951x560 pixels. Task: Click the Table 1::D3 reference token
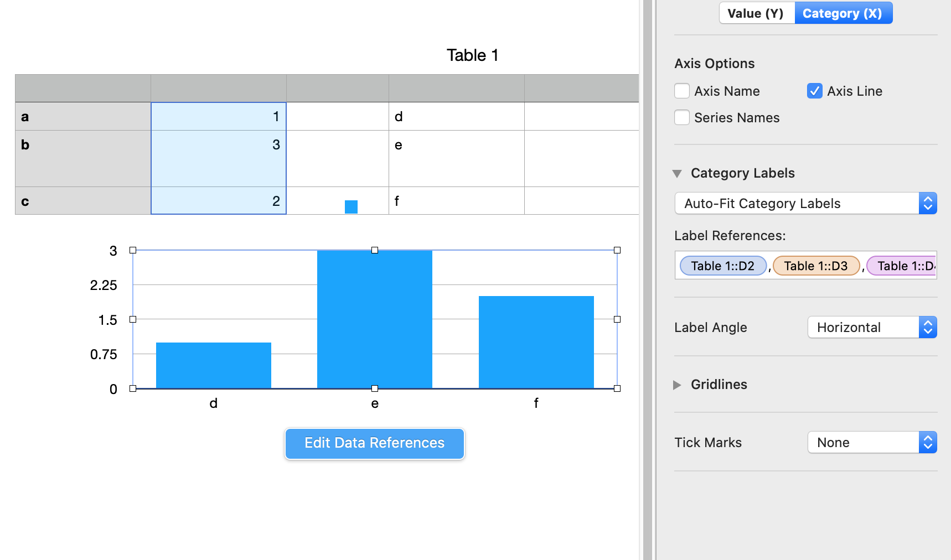coord(815,266)
